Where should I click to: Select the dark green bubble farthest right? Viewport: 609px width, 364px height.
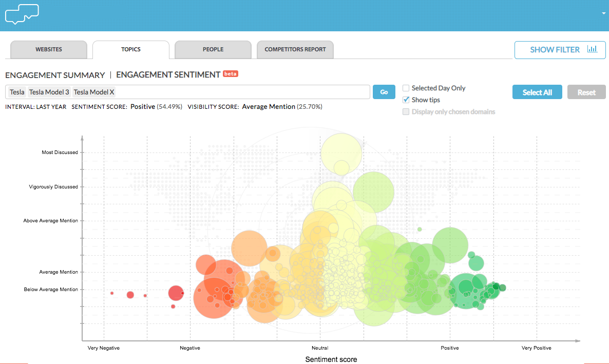tap(502, 288)
